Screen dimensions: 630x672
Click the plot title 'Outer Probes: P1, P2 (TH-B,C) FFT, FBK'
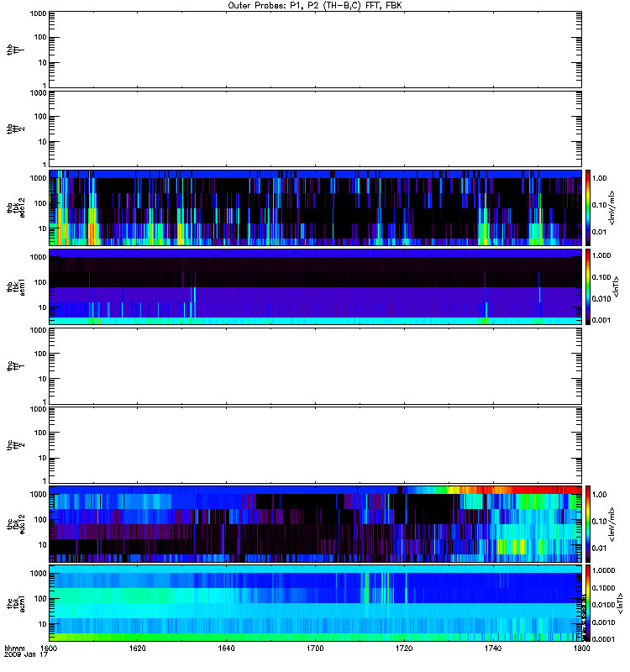click(x=314, y=6)
